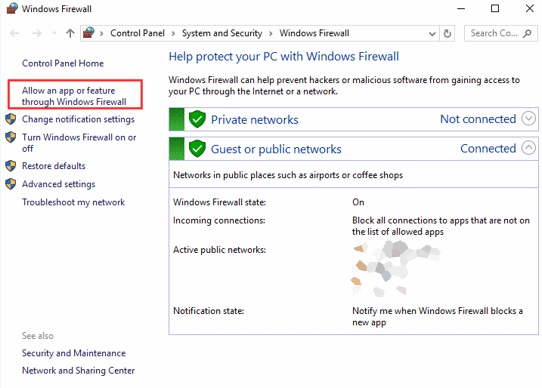Go up one folder level
This screenshot has height=388, width=542.
coord(70,34)
